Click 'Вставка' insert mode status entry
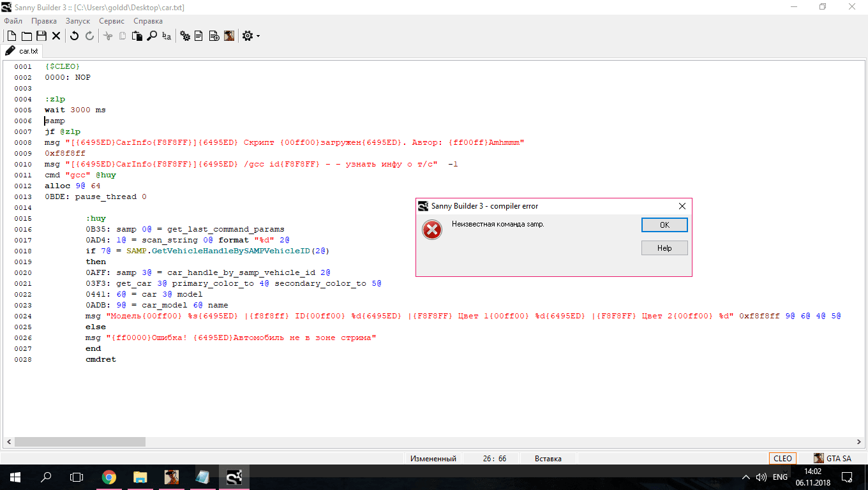This screenshot has height=490, width=868. click(548, 458)
